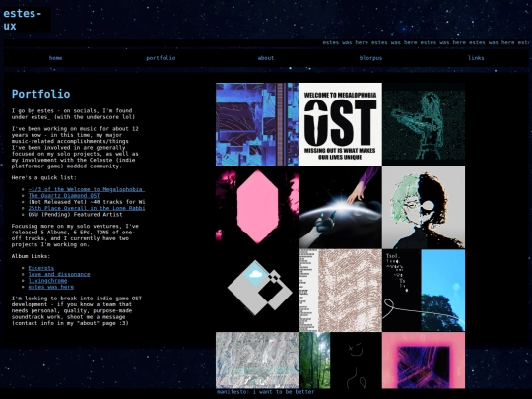This screenshot has height=399, width=532.
Task: Open the green-haired portrait cover
Action: click(x=424, y=207)
